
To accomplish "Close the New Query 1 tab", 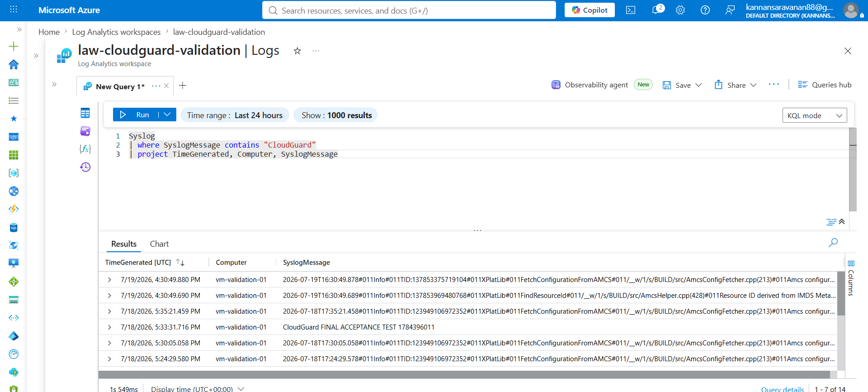I will coord(166,86).
